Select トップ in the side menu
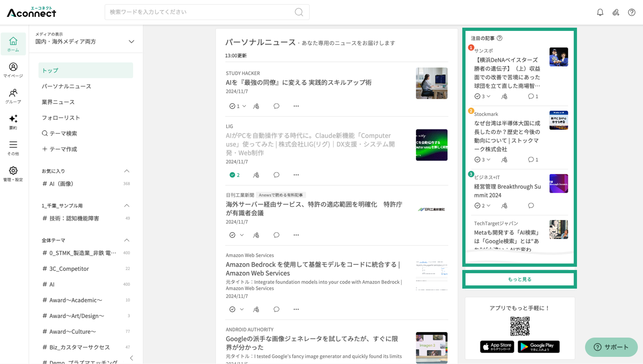643x364 pixels. click(x=86, y=70)
